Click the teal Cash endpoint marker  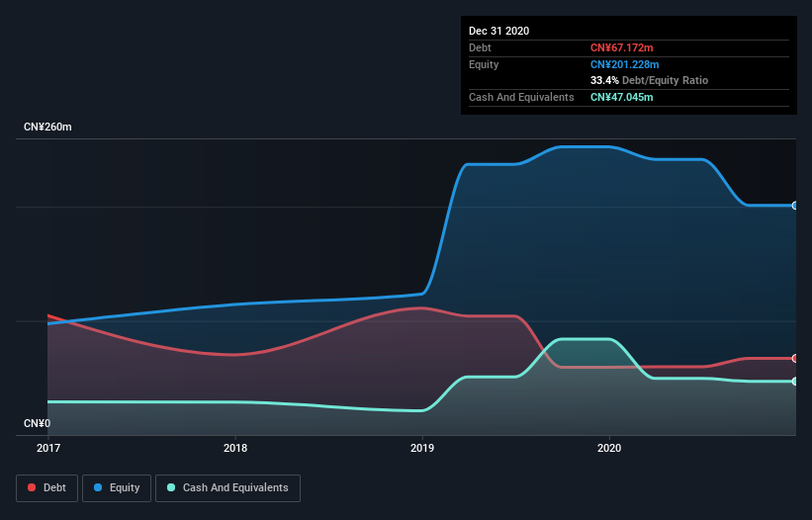coord(795,382)
